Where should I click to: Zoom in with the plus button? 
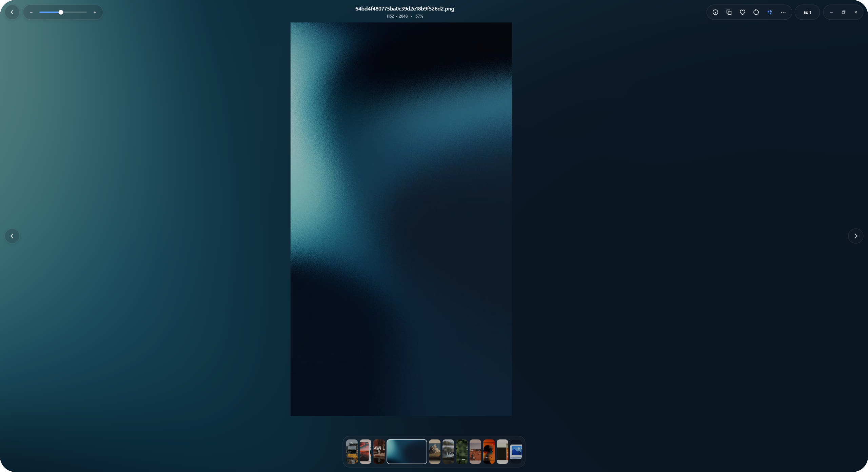pyautogui.click(x=95, y=12)
